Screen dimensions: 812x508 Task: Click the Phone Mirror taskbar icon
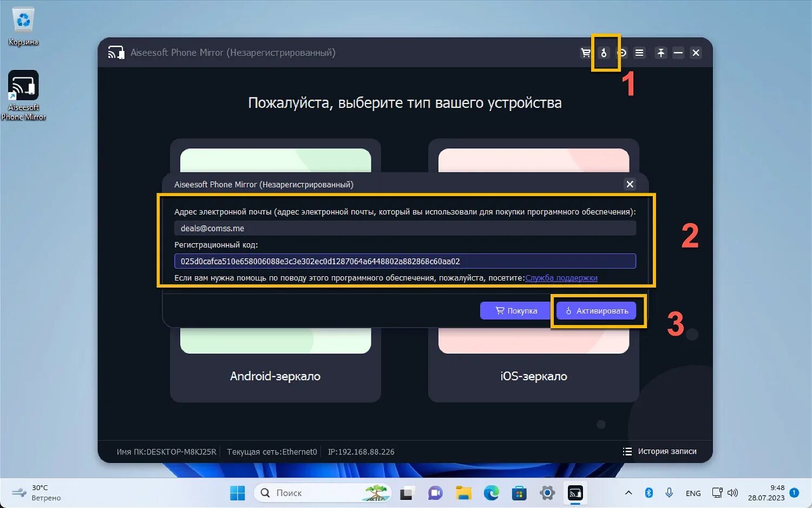pyautogui.click(x=575, y=493)
